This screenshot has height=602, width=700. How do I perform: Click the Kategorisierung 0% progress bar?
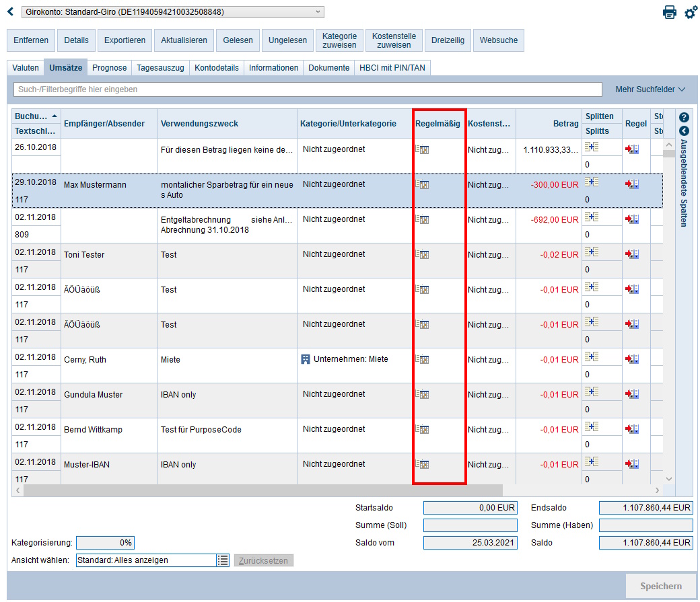[x=106, y=543]
